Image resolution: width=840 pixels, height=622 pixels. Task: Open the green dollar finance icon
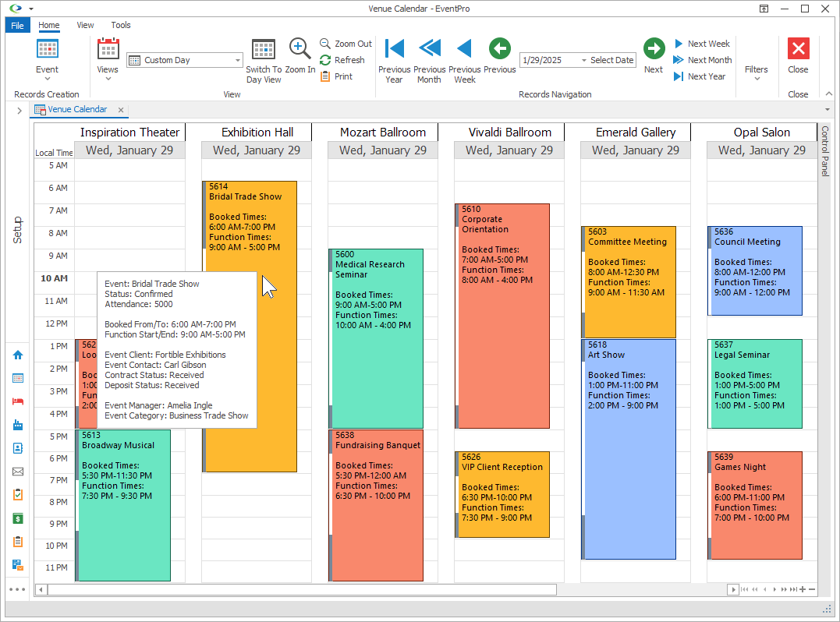pyautogui.click(x=18, y=518)
